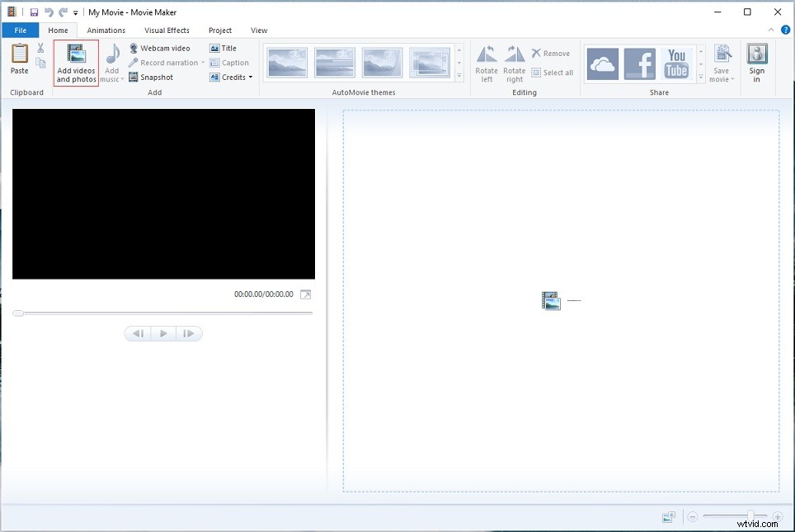Viewport: 795px width, 532px height.
Task: Switch to the Animations tab
Action: click(x=106, y=30)
